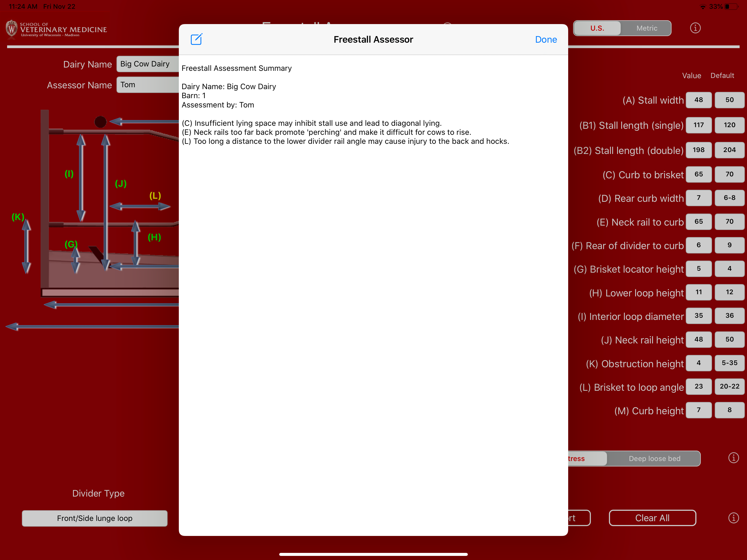747x560 pixels.
Task: Tap the (H) label on stall diagram
Action: click(154, 237)
